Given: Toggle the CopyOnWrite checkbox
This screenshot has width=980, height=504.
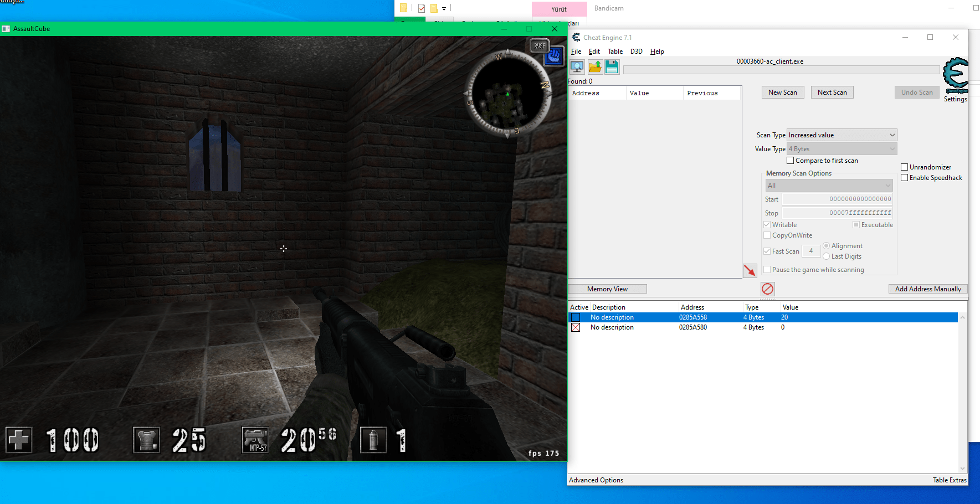Looking at the screenshot, I should click(x=767, y=235).
